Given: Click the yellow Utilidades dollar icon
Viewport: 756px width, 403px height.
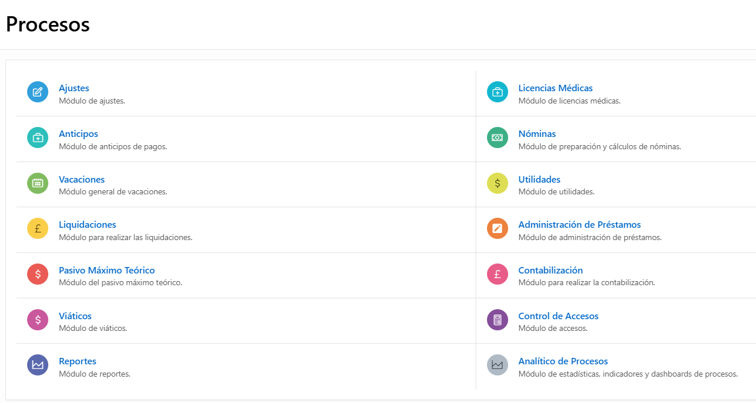Looking at the screenshot, I should [497, 183].
